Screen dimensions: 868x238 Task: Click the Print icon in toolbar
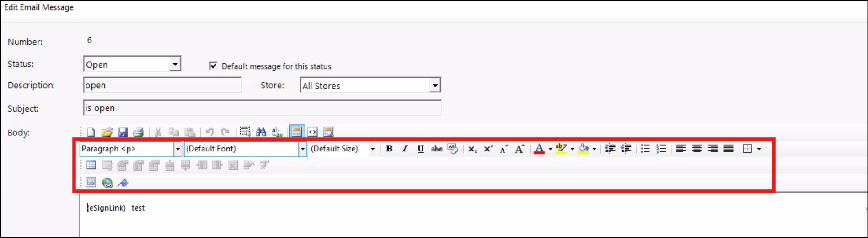pos(138,132)
